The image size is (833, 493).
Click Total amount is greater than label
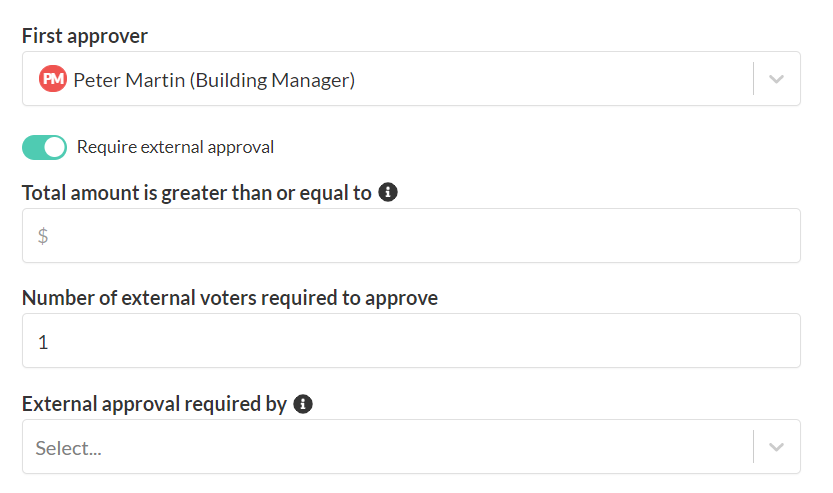click(197, 193)
